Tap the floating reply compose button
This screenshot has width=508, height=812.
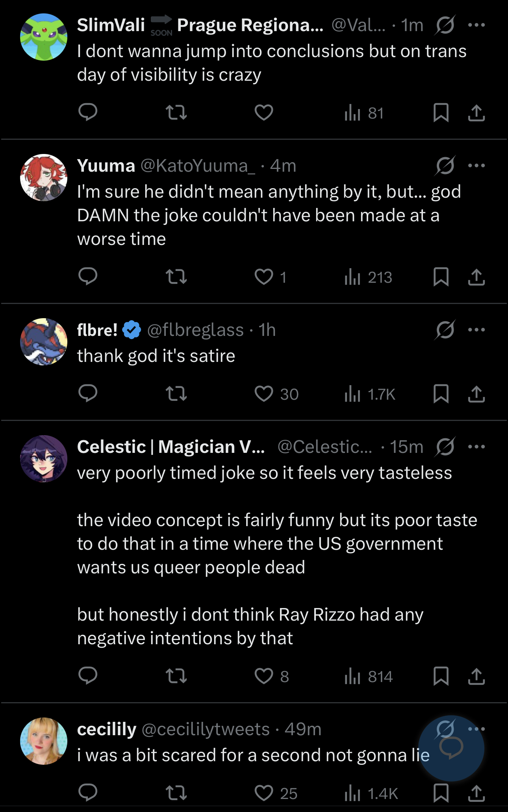[451, 748]
